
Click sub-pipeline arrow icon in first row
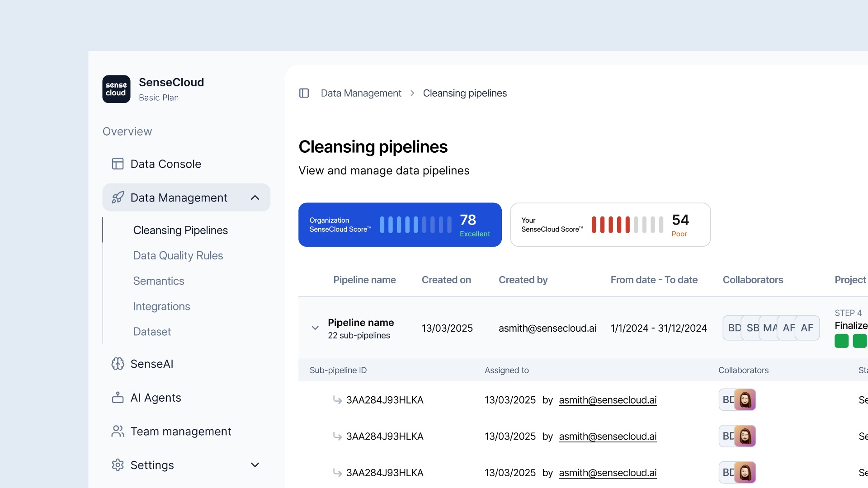337,400
